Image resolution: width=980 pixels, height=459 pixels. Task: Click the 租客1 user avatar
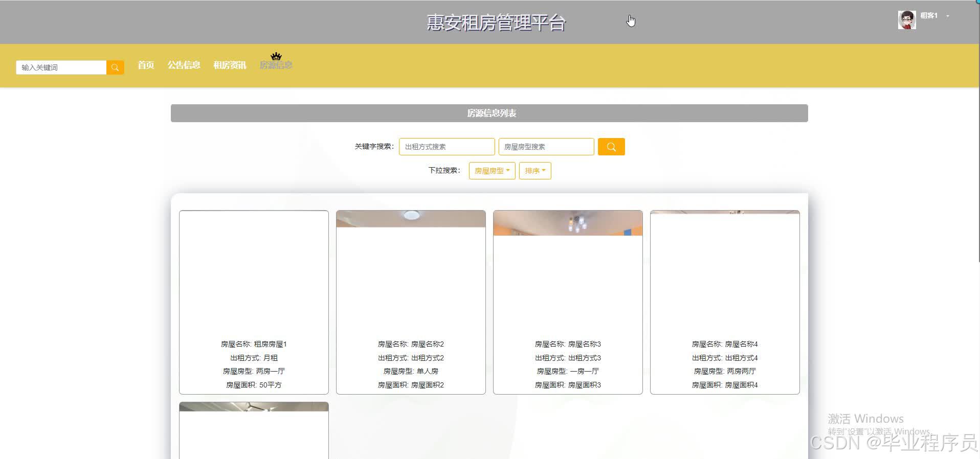[907, 20]
